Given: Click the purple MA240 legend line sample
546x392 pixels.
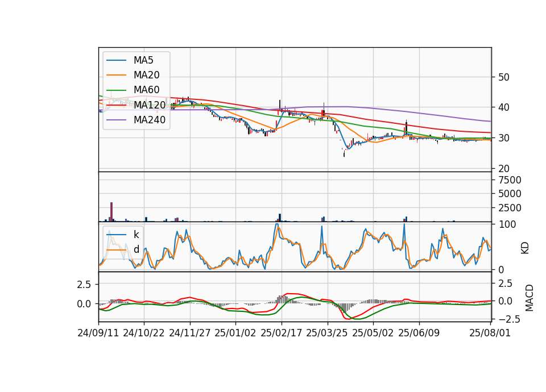Looking at the screenshot, I should coord(116,120).
